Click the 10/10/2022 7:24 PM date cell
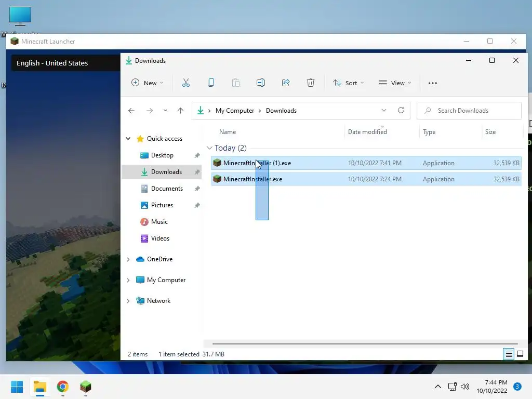 [x=375, y=179]
